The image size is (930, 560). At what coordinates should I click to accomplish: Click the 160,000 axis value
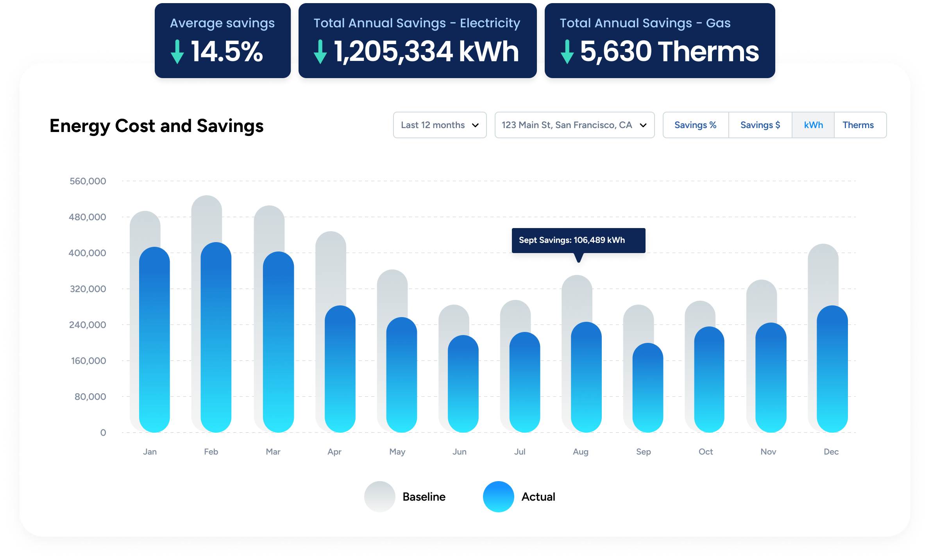click(89, 361)
